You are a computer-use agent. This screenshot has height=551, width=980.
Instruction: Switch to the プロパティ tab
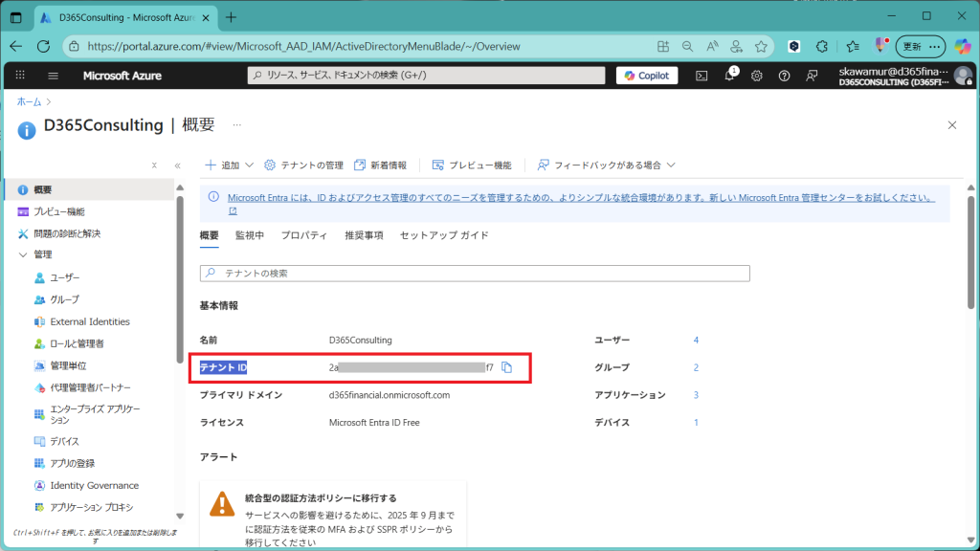pos(304,235)
